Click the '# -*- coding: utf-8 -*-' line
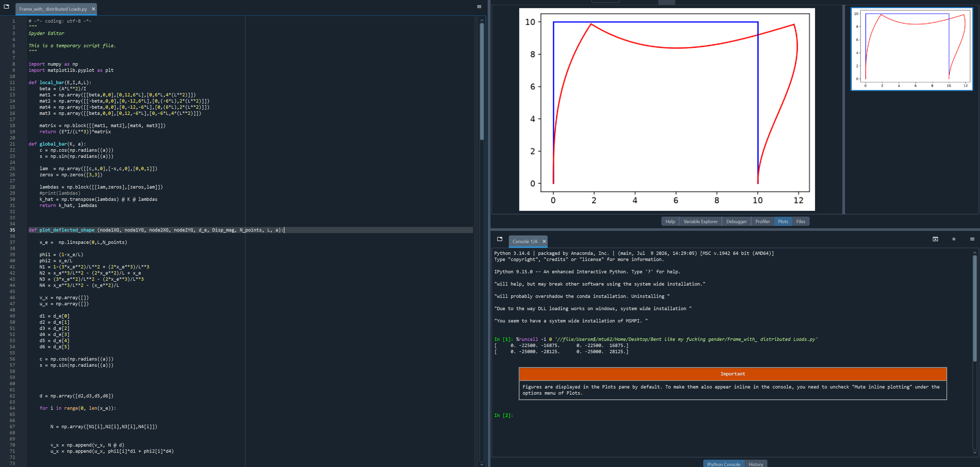 pyautogui.click(x=60, y=21)
